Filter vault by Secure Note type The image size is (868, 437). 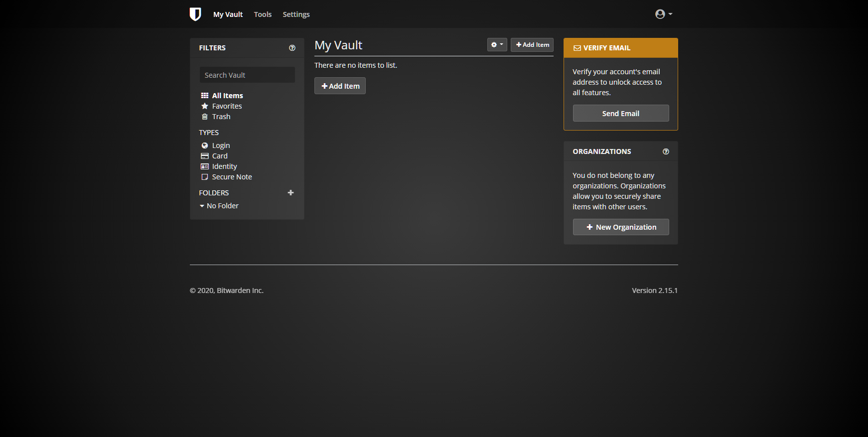tap(232, 177)
